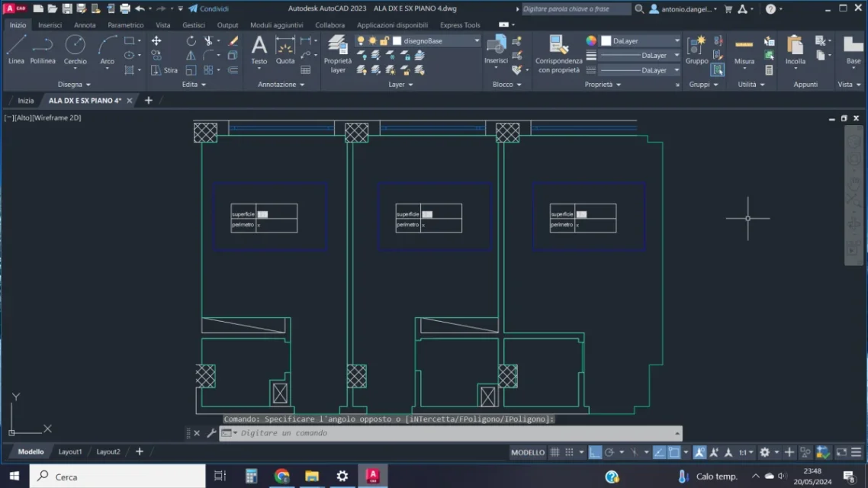Click the Condividi (Share) button
The width and height of the screenshot is (868, 488).
(x=207, y=8)
